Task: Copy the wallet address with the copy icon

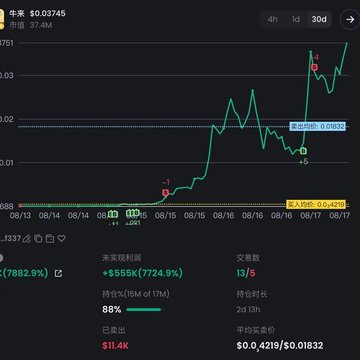Action: pyautogui.click(x=38, y=238)
